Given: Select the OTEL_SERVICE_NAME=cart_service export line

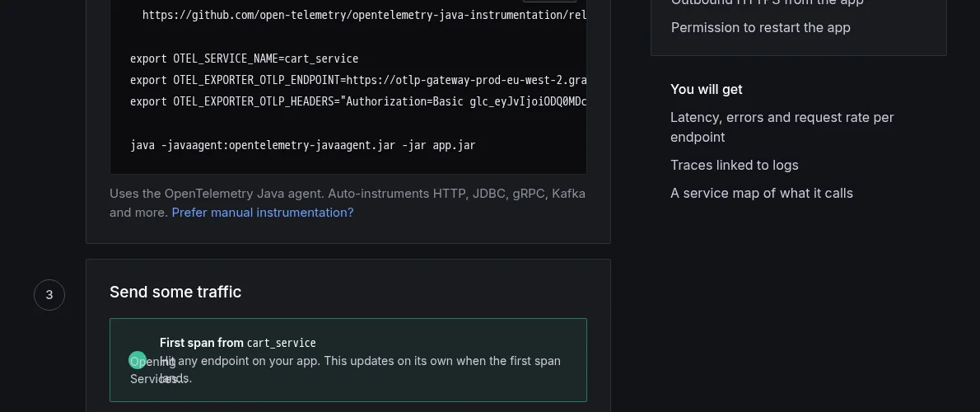Looking at the screenshot, I should pos(245,59).
